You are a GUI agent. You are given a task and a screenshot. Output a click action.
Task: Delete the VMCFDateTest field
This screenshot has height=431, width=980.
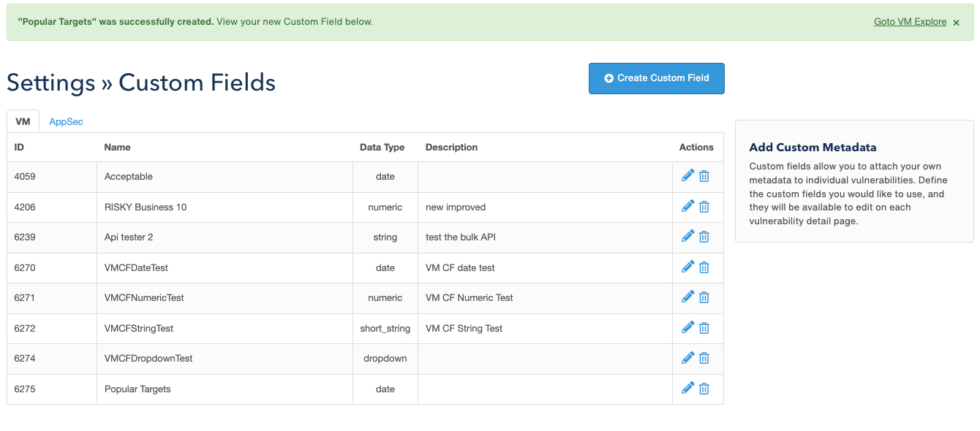tap(704, 267)
